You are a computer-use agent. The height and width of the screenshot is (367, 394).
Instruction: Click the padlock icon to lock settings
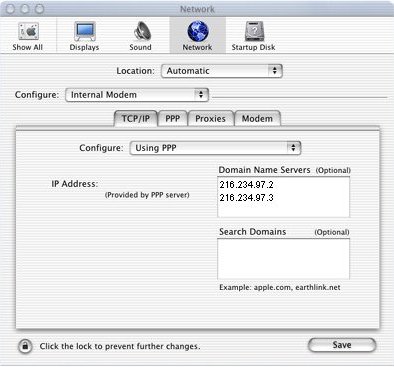point(25,346)
